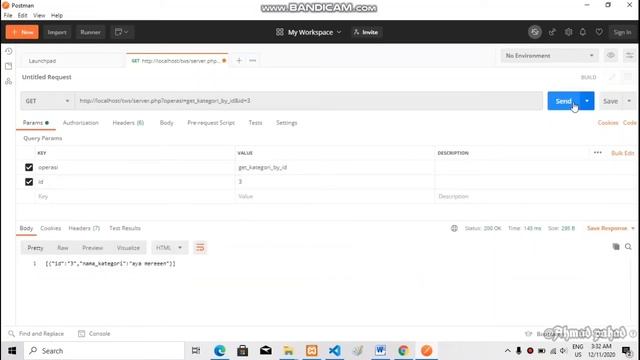The height and width of the screenshot is (360, 640).
Task: Open XAMPP from taskbar
Action: [312, 351]
